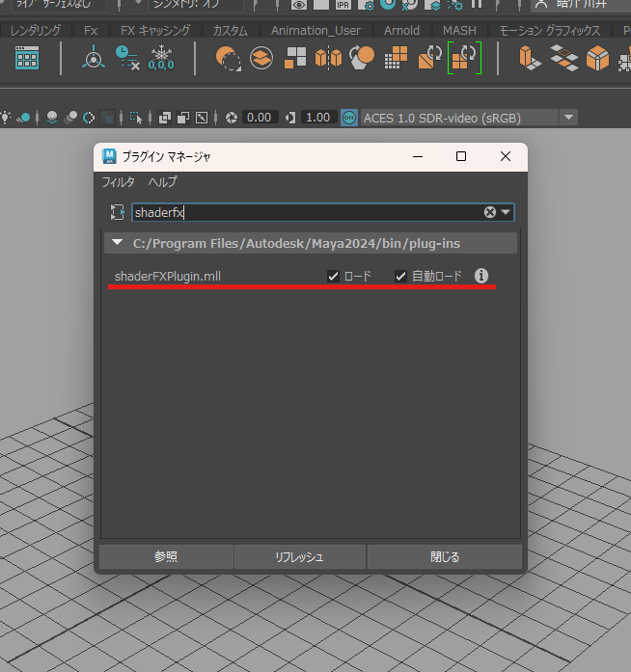Open the フィルタ menu
The height and width of the screenshot is (672, 631).
click(x=118, y=182)
